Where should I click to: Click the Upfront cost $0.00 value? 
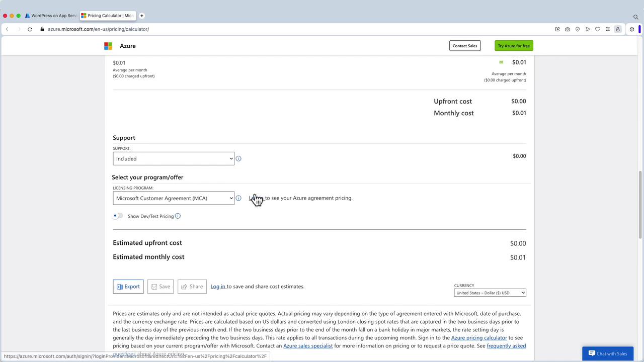tap(519, 101)
